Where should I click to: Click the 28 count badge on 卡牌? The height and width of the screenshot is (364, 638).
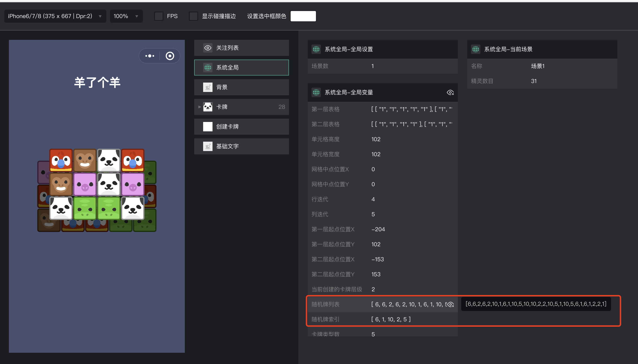pyautogui.click(x=282, y=107)
